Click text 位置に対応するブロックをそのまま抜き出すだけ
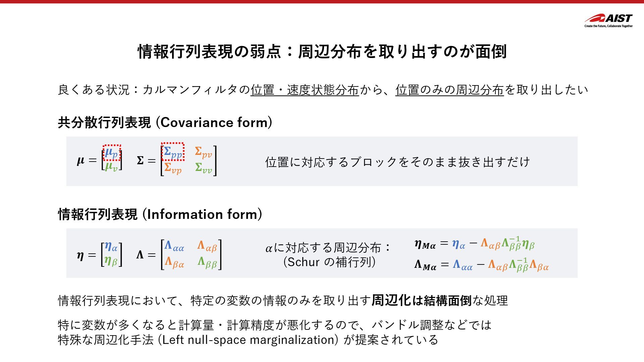The width and height of the screenshot is (644, 362). [x=397, y=162]
